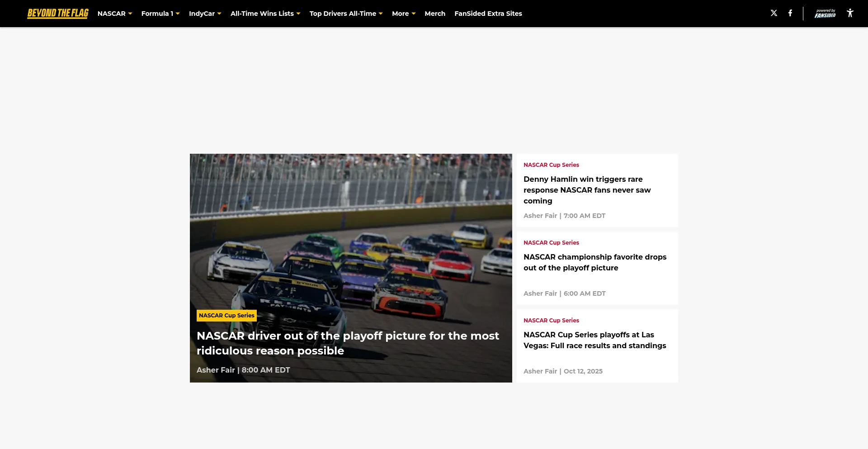Expand the NASCAR dropdown menu

115,14
